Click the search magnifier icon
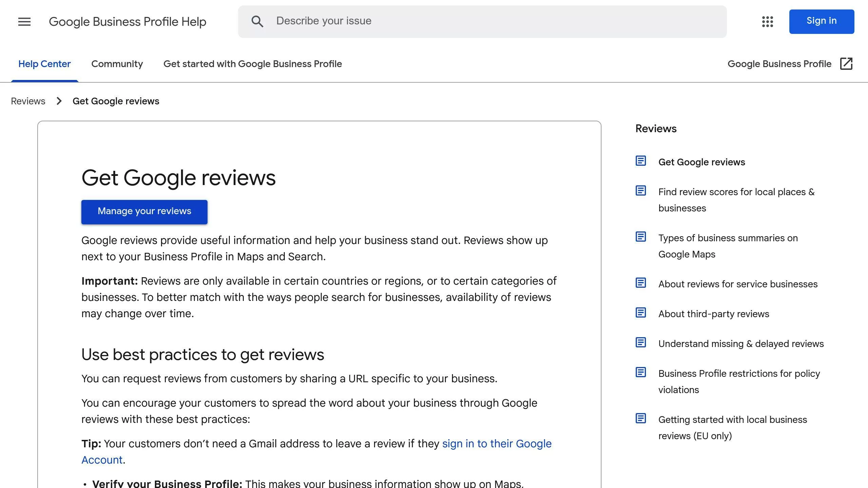Image resolution: width=868 pixels, height=488 pixels. tap(257, 22)
